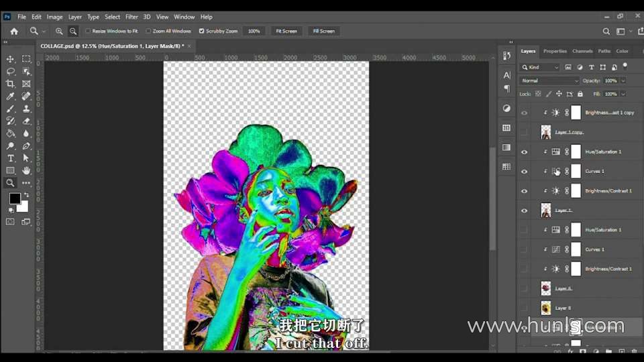Click the Fill Screen button
The width and height of the screenshot is (644, 362).
[x=323, y=32]
